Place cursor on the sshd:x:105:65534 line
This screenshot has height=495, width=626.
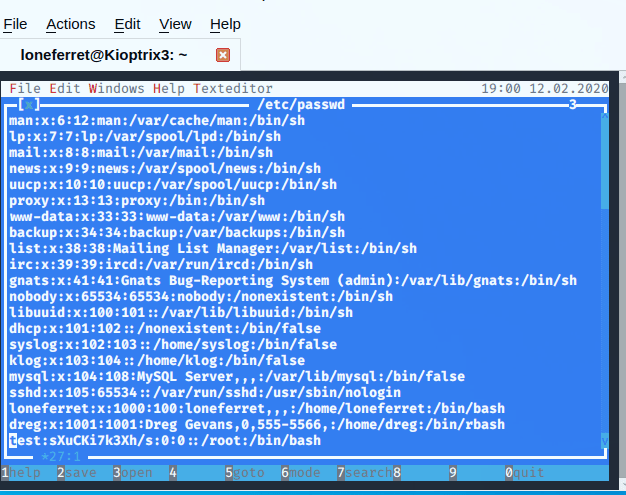click(205, 392)
